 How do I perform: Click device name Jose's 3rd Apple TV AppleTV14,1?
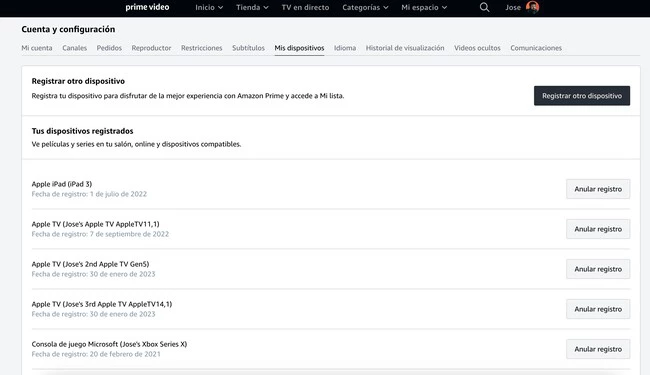[x=102, y=304]
